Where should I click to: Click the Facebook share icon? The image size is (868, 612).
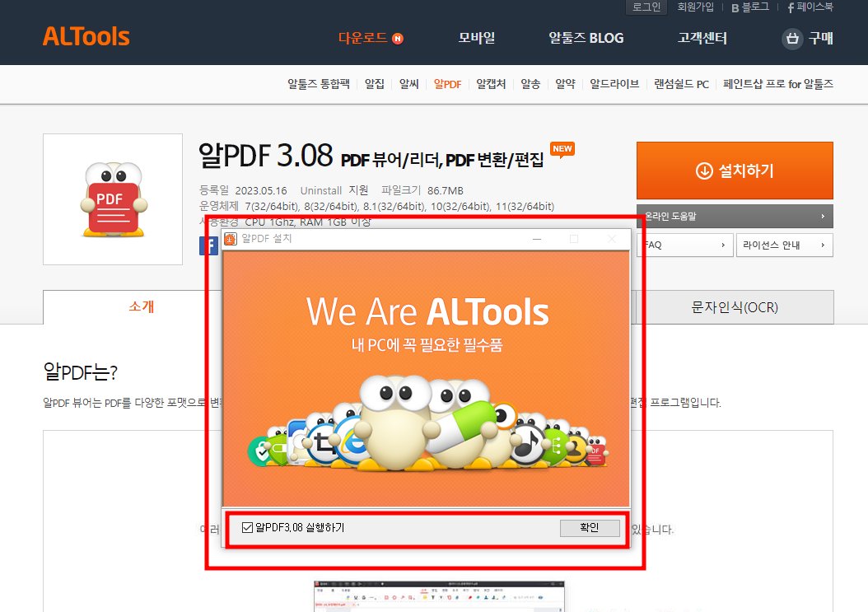(x=208, y=245)
